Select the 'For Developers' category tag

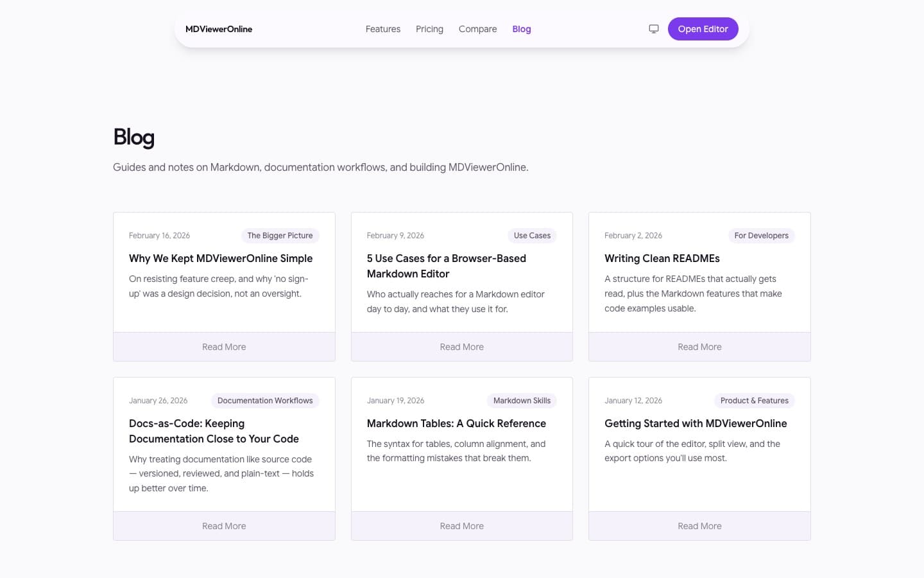[762, 236]
